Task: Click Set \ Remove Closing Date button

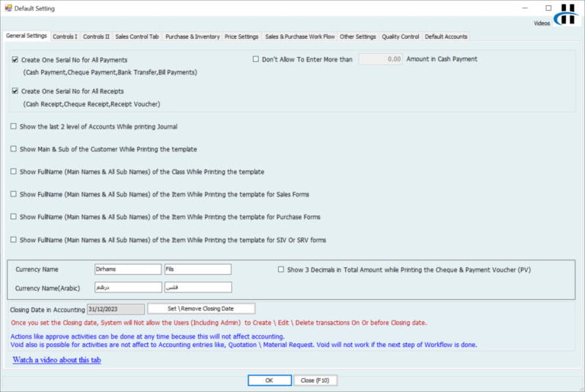Action: coord(201,309)
